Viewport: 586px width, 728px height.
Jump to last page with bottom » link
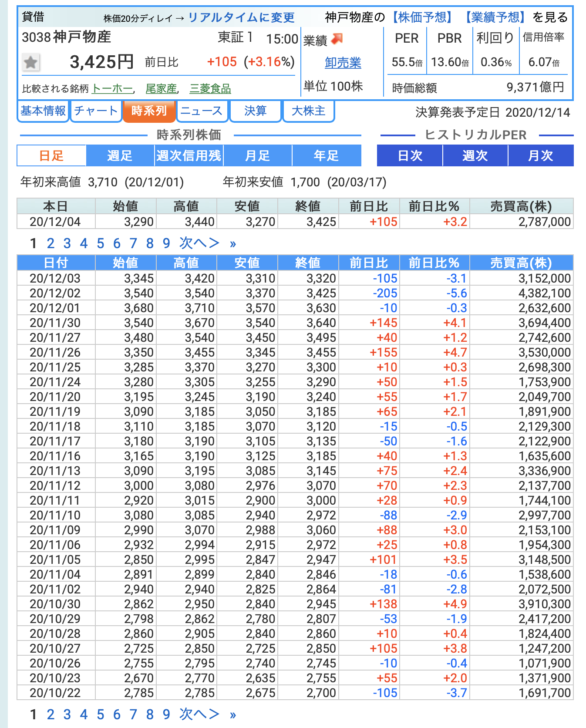tap(233, 715)
